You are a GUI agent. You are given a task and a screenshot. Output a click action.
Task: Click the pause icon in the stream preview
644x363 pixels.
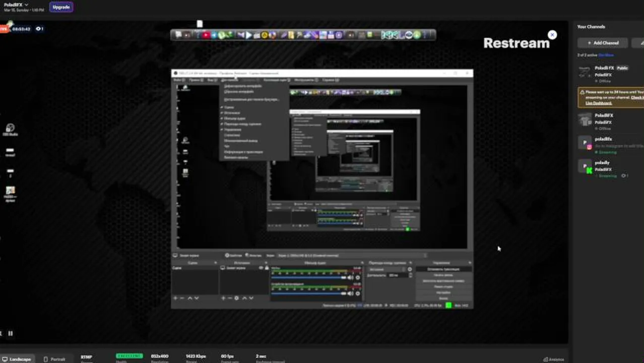pos(10,333)
